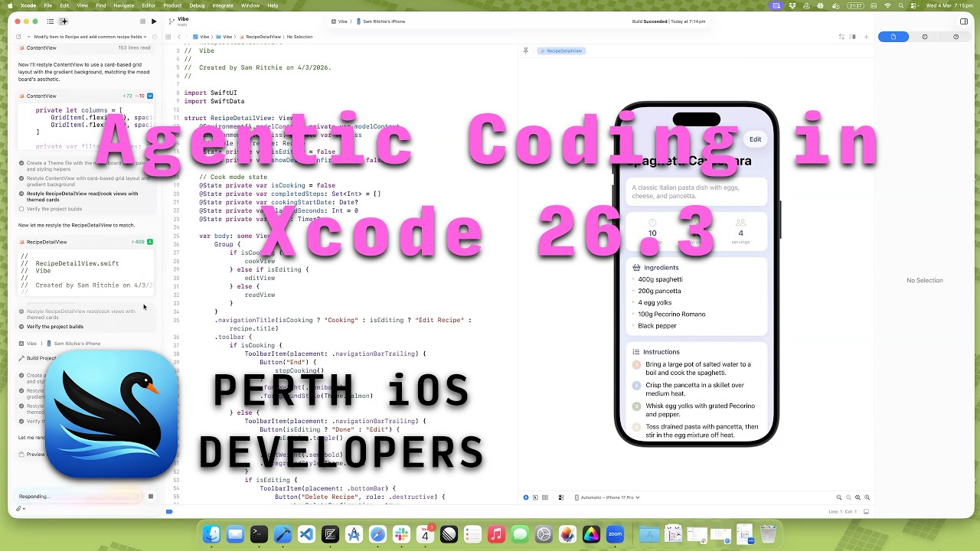The image size is (980, 551).
Task: View the Build Succeeded activity status
Action: pyautogui.click(x=669, y=21)
